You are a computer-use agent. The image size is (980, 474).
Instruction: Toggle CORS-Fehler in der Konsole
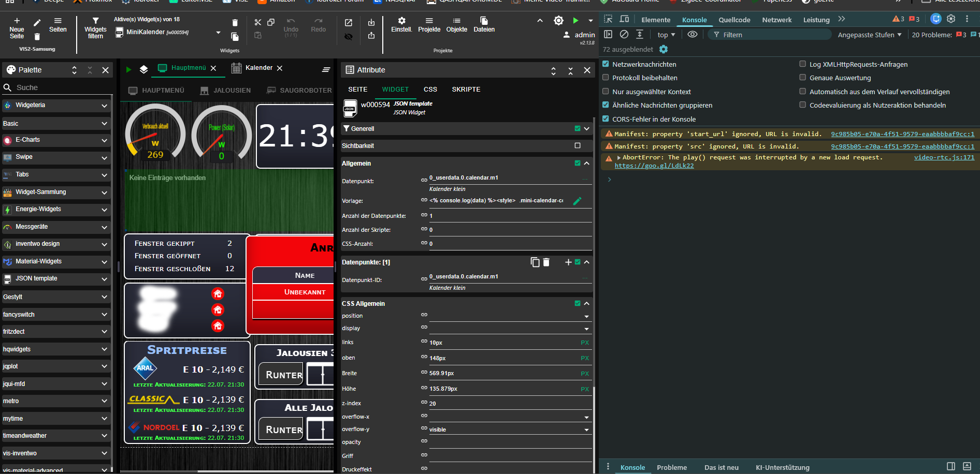(606, 119)
